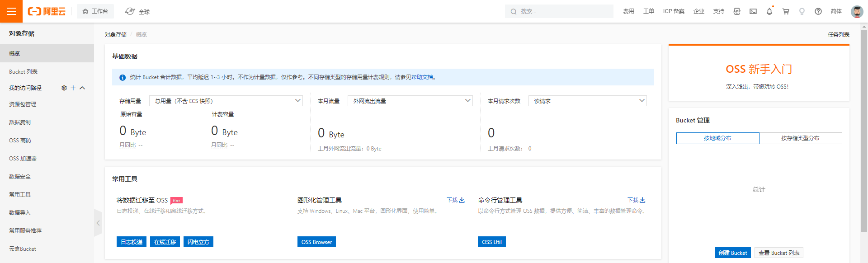Click settings gear beside 我的访问路径
Image resolution: width=868 pixels, height=263 pixels.
tap(64, 88)
